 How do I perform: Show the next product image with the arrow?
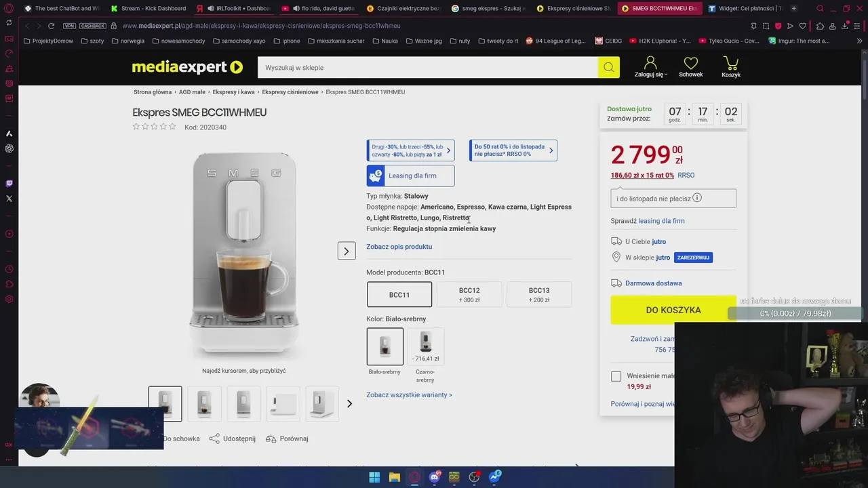tap(347, 251)
